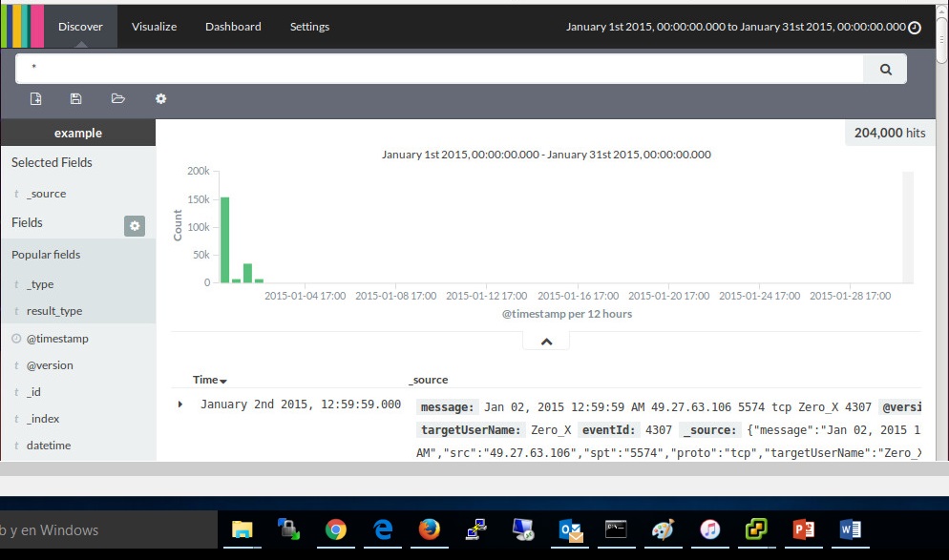Open the Dashboard tab

233,27
